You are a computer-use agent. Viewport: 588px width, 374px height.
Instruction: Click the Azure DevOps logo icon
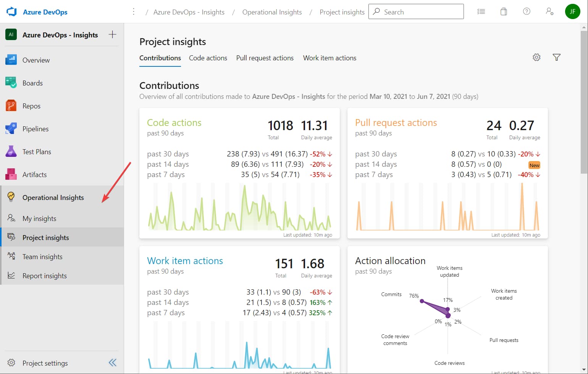coord(11,11)
